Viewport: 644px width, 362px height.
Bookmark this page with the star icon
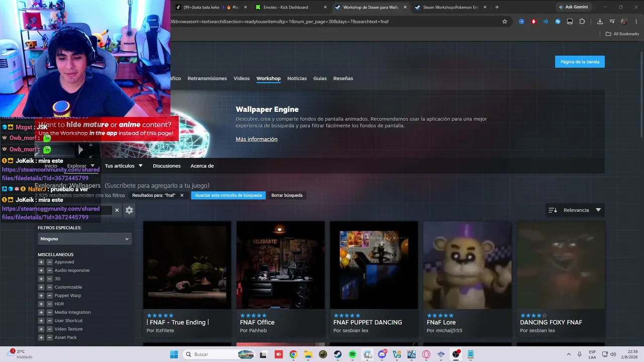click(505, 22)
